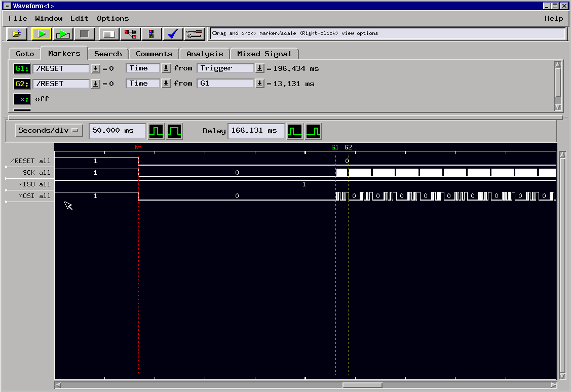The width and height of the screenshot is (571, 392).
Task: Open file with the folder toolbar icon
Action: pos(17,34)
